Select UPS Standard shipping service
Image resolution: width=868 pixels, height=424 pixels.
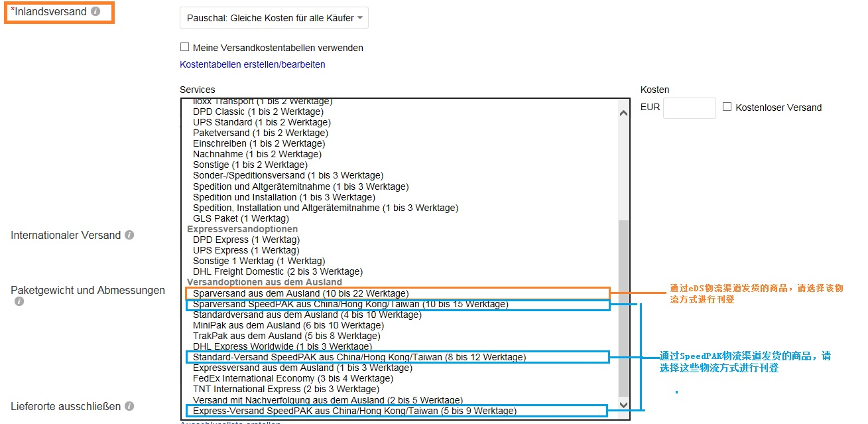tap(261, 122)
